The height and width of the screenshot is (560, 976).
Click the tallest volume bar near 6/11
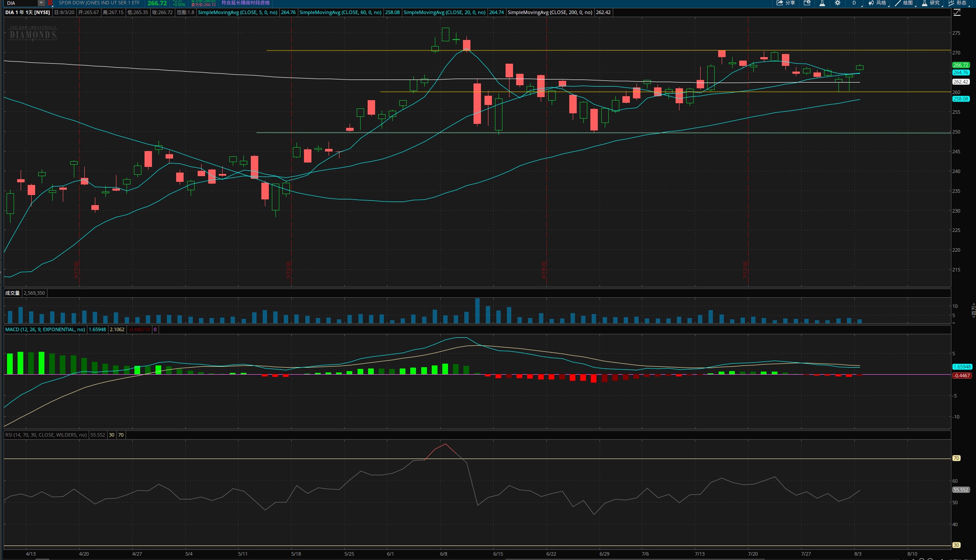pos(477,311)
